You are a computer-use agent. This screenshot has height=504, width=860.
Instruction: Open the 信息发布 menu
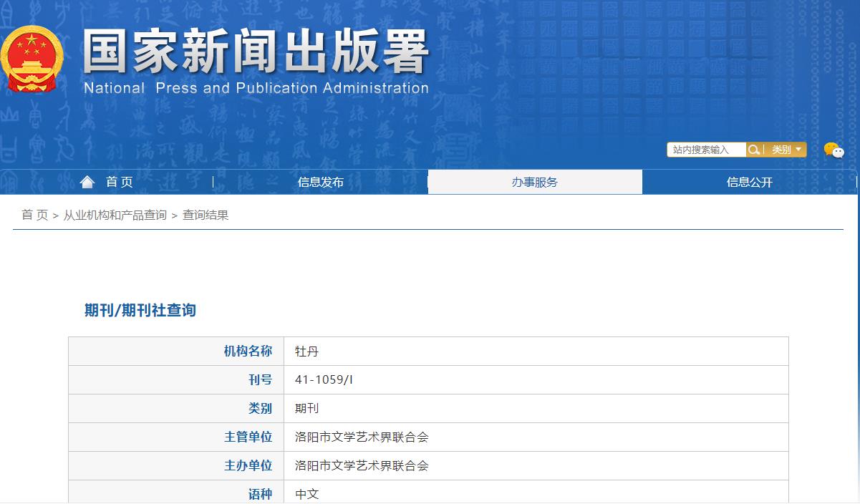(320, 181)
